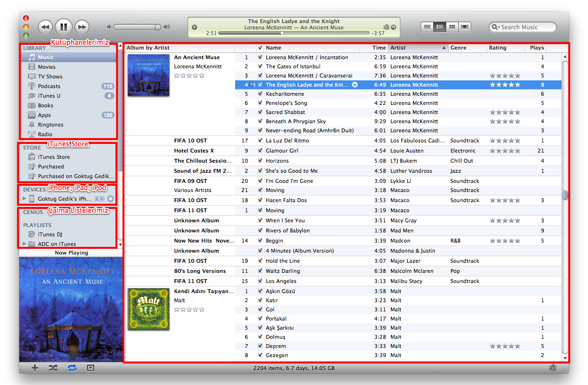Toggle the repeat button
The image size is (588, 385).
(72, 368)
